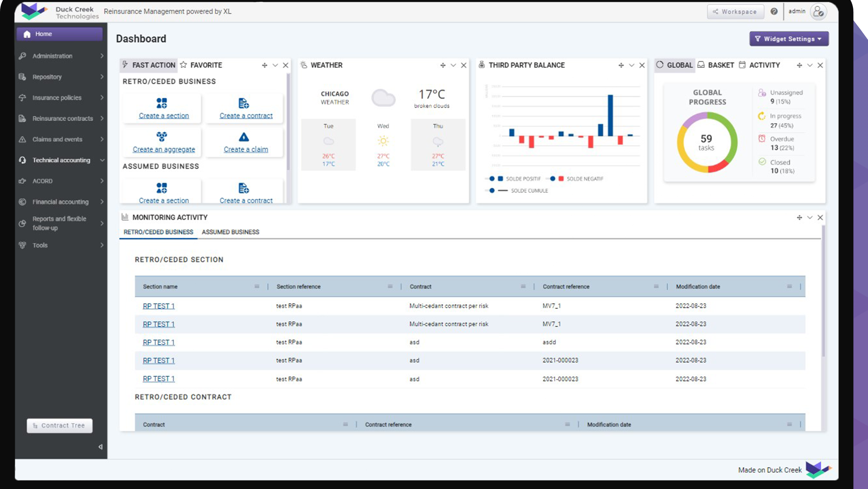Open the first RP TEST 1 link
The width and height of the screenshot is (868, 489).
[158, 306]
